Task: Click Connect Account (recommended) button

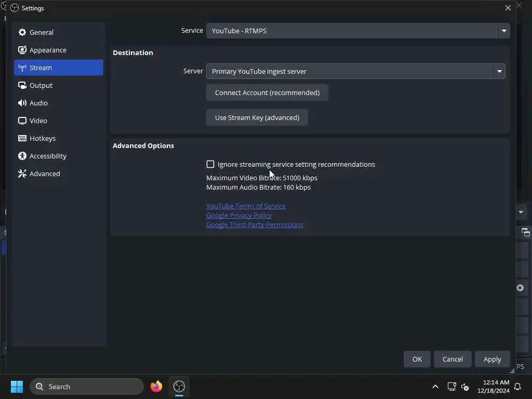Action: (x=267, y=92)
